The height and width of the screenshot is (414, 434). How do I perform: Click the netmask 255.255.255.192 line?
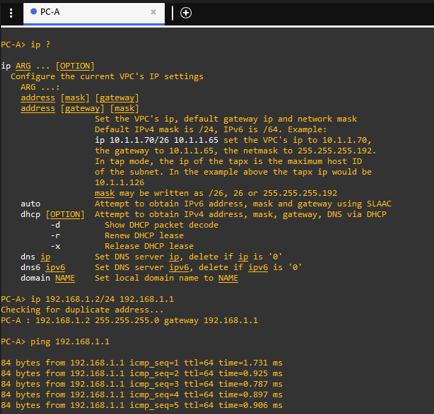tap(235, 151)
